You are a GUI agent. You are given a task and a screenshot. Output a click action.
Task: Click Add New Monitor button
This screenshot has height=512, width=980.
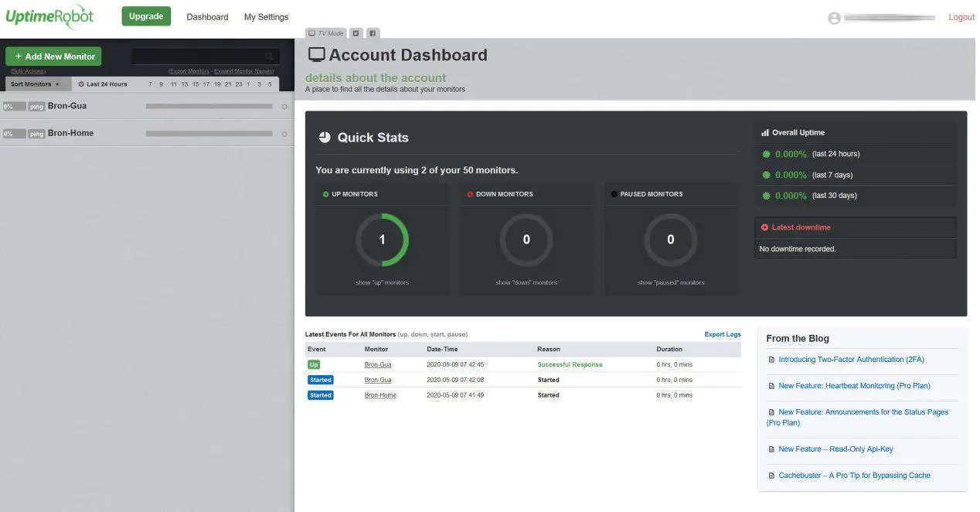click(53, 56)
